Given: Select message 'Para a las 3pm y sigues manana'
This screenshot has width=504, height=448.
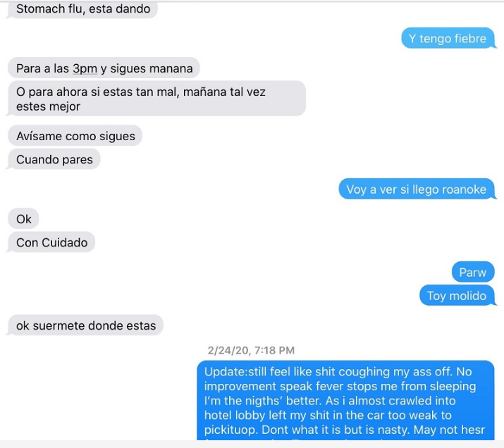Looking at the screenshot, I should click(x=104, y=68).
